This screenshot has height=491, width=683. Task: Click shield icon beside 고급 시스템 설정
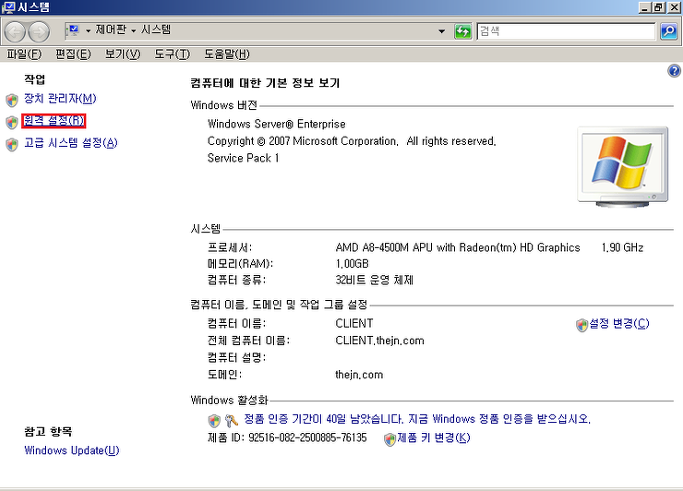point(12,145)
